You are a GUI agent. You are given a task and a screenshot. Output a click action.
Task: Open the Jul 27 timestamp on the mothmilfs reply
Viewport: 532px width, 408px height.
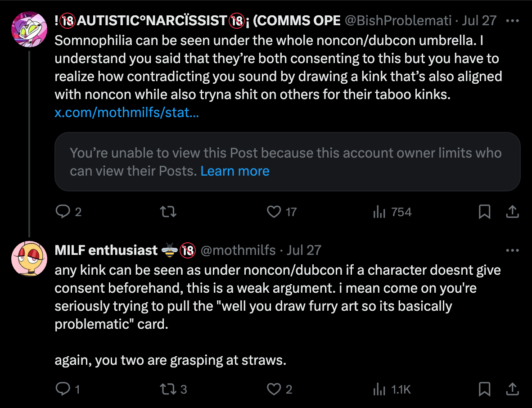coord(304,250)
